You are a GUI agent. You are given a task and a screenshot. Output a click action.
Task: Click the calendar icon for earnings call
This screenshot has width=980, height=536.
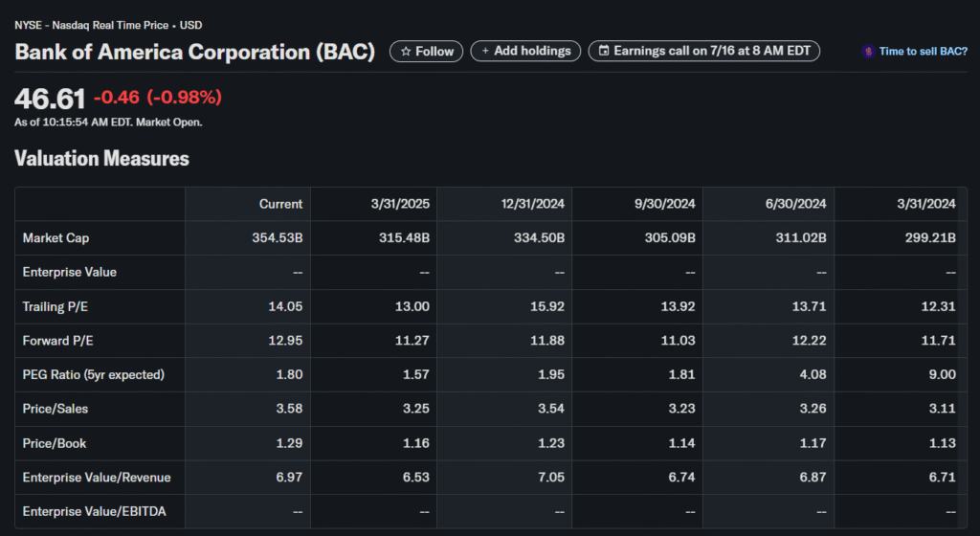pyautogui.click(x=604, y=51)
